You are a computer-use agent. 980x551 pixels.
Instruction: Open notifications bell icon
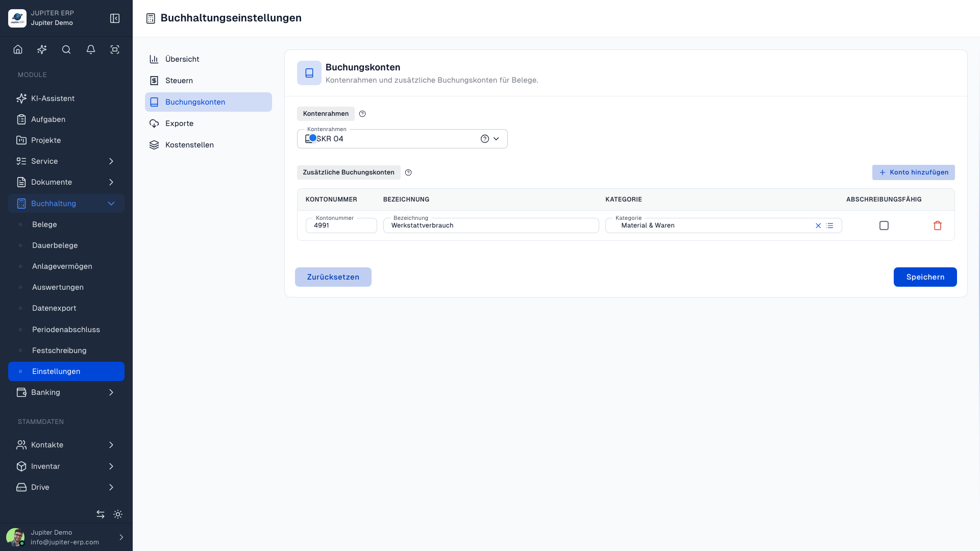pos(91,49)
